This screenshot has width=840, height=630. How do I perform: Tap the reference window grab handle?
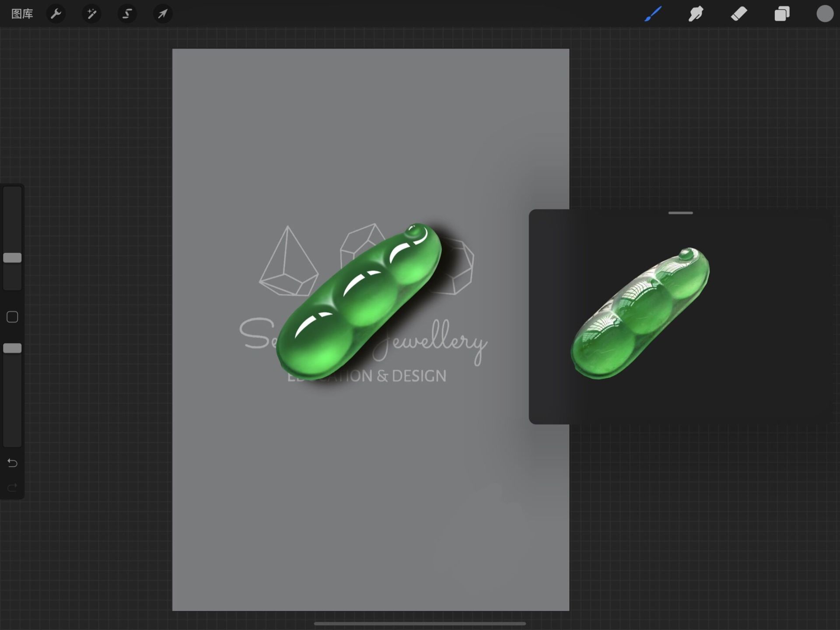click(x=680, y=213)
